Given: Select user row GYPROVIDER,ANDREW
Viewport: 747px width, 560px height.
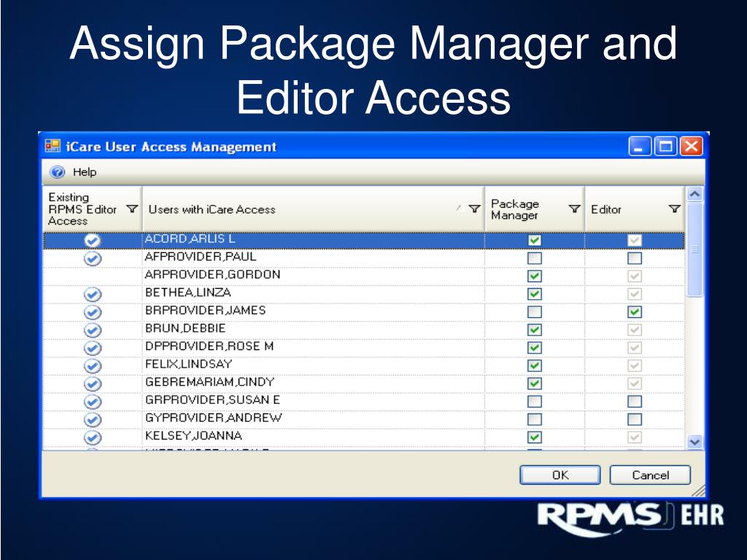Looking at the screenshot, I should tap(363, 419).
